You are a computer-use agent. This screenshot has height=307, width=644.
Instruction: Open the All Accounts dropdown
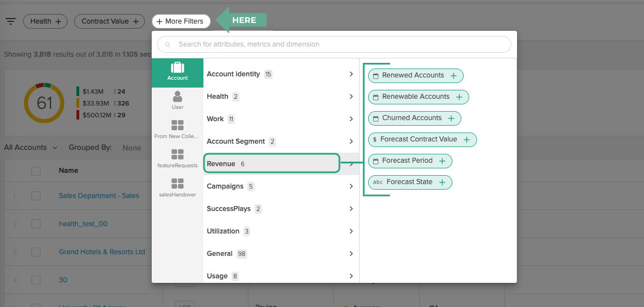click(x=30, y=148)
